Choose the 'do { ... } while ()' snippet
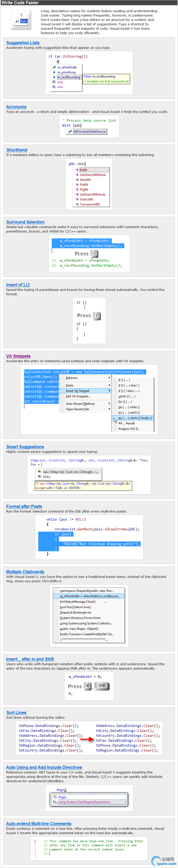The width and height of the screenshot is (178, 868). (x=129, y=407)
